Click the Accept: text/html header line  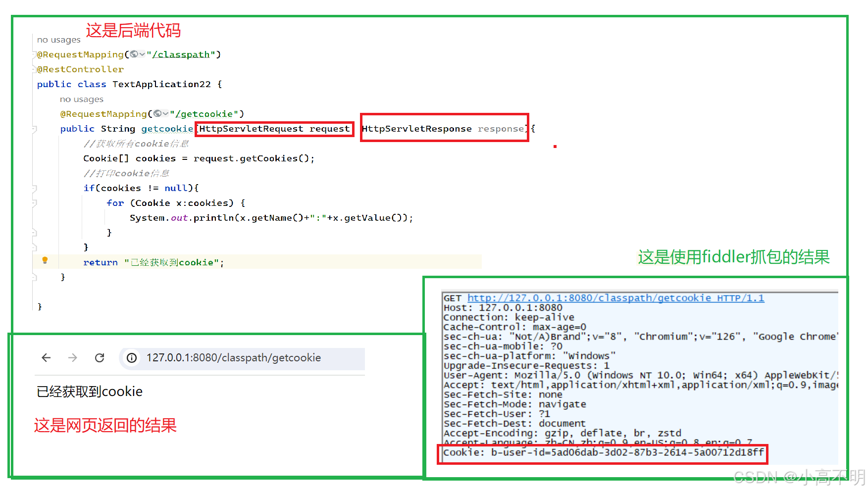coord(640,385)
